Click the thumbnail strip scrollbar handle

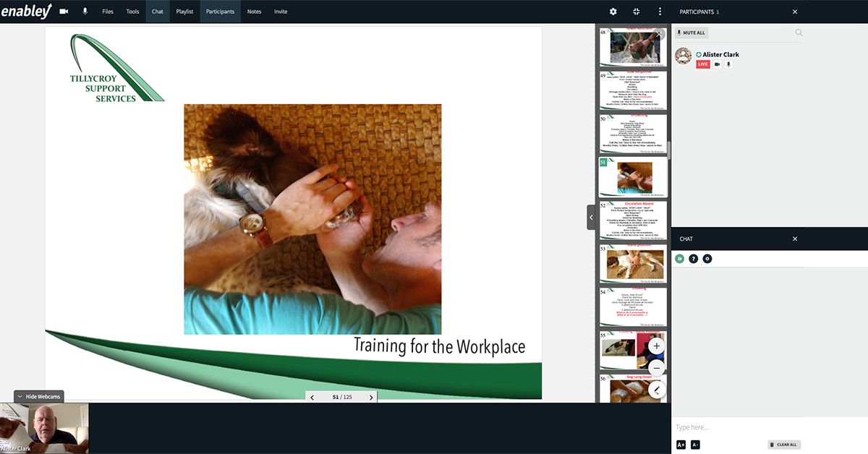point(669,150)
